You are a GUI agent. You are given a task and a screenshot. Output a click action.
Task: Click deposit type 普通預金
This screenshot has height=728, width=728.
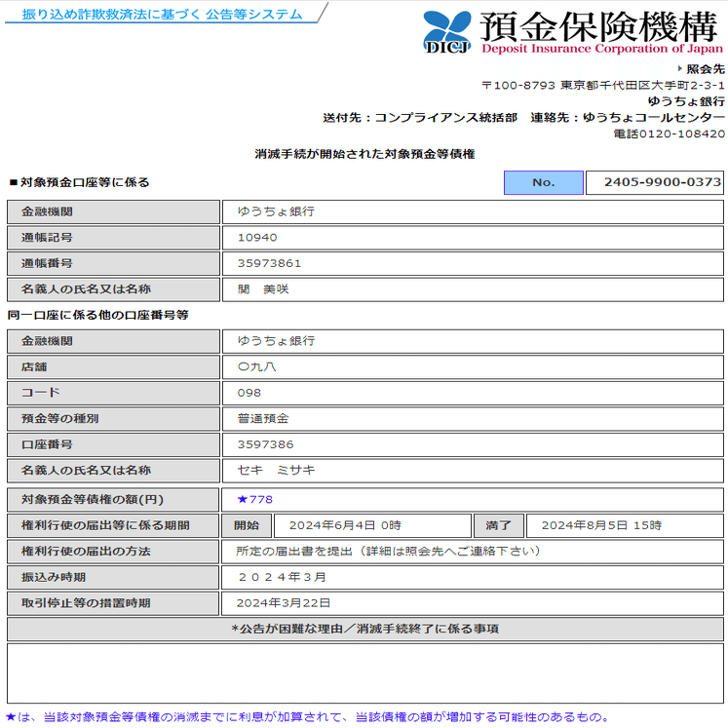click(x=263, y=419)
